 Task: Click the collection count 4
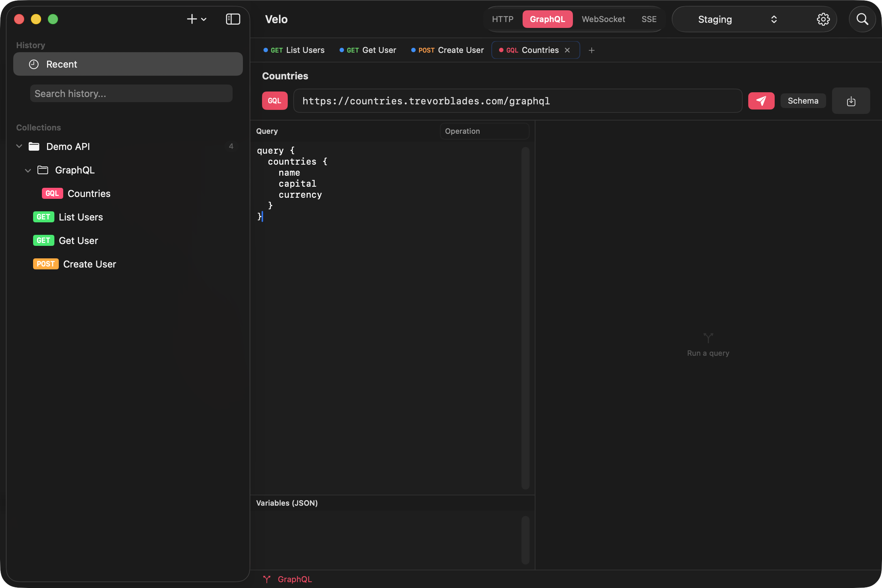[231, 146]
